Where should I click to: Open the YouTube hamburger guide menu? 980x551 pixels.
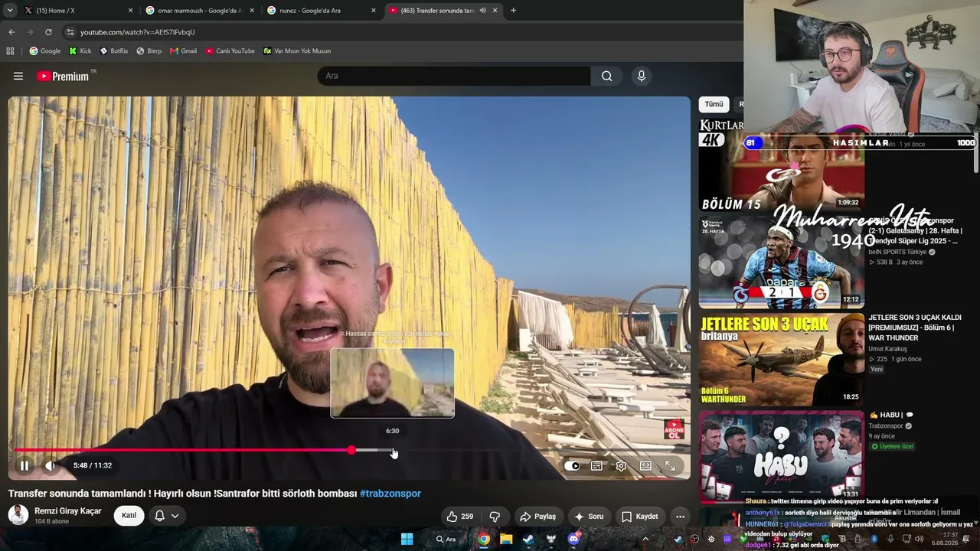pyautogui.click(x=18, y=76)
